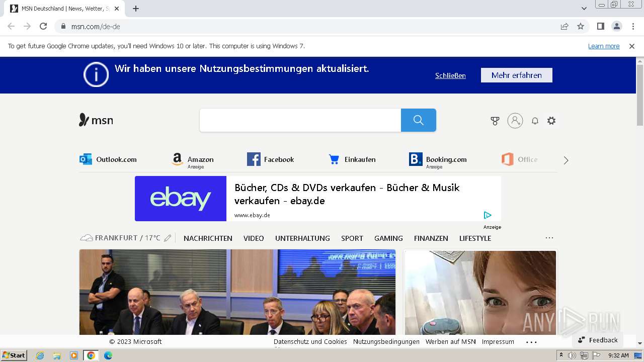Click the AdChoices icon on ebay ad
This screenshot has width=644, height=362.
click(x=488, y=215)
